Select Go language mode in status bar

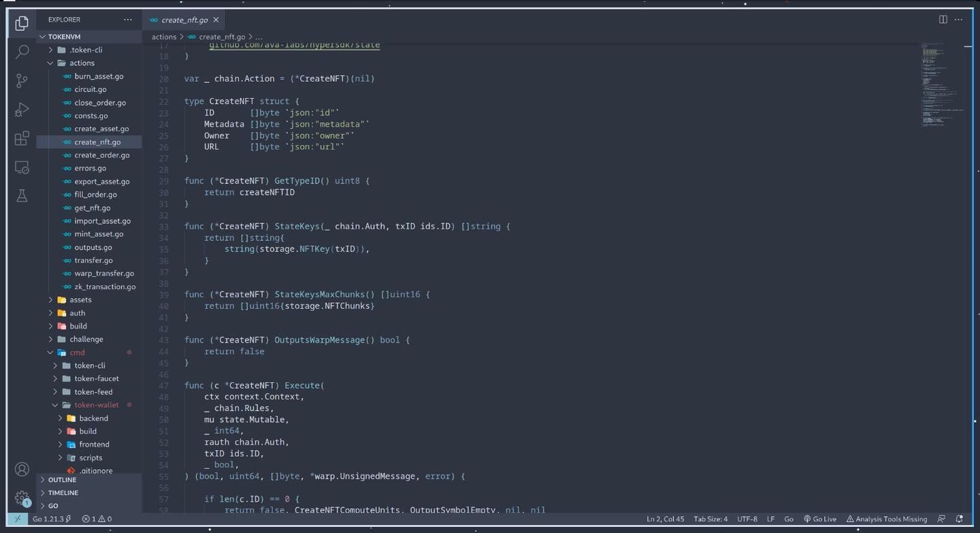pos(789,519)
